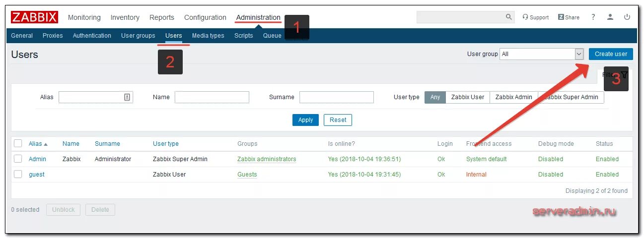644x239 pixels.
Task: Go to Authentication submenu
Action: coord(92,36)
